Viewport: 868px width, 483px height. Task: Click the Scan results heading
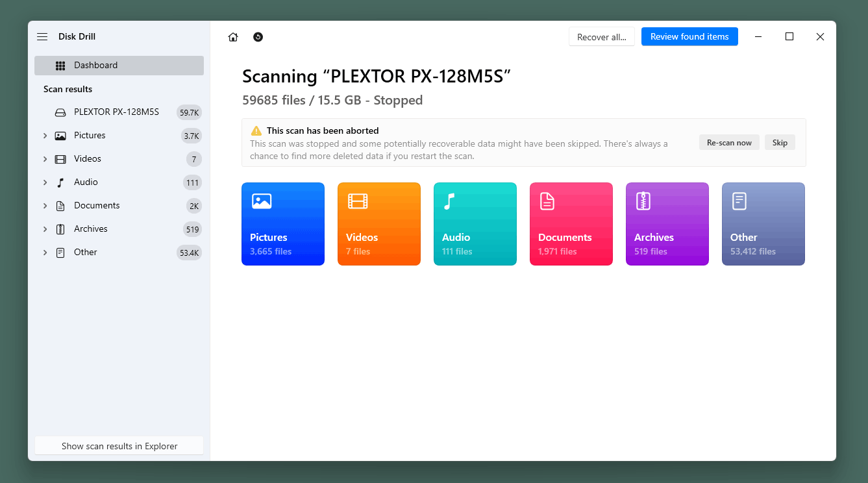(68, 89)
